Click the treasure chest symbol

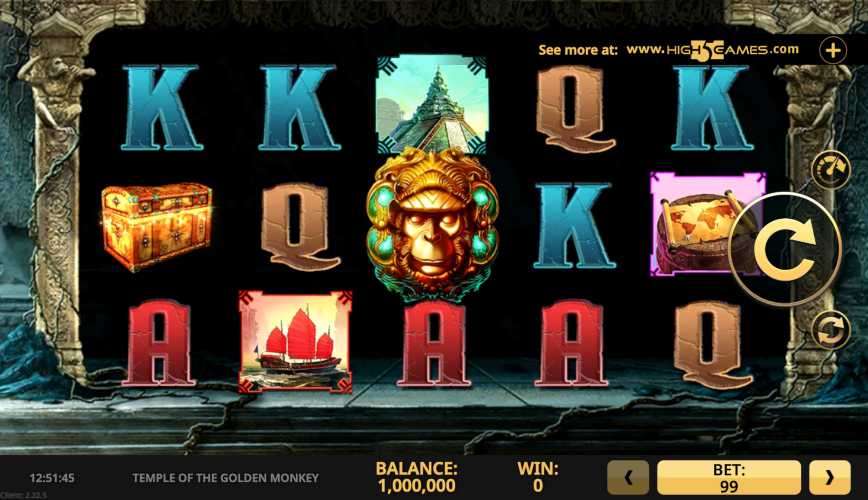(x=157, y=226)
